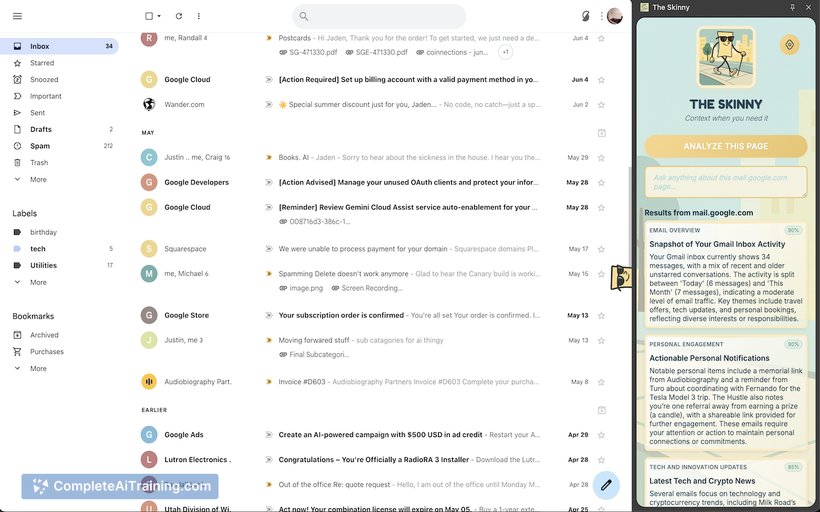Star the Postcards email
The image size is (820, 512).
click(x=601, y=38)
